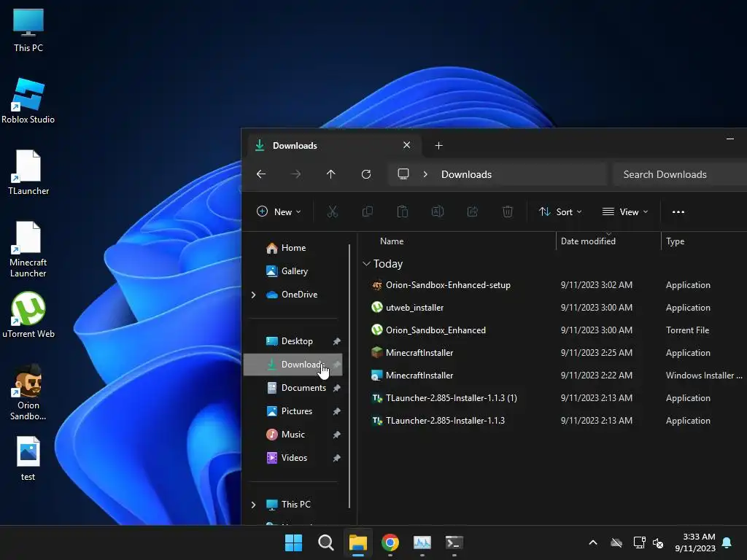The width and height of the screenshot is (747, 560).
Task: Open taskbar Search
Action: 326,542
